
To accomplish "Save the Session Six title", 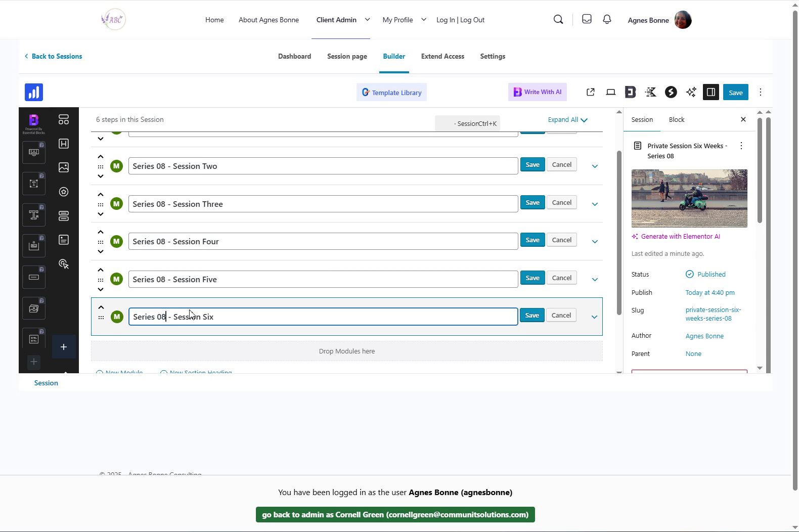I will [x=532, y=316].
